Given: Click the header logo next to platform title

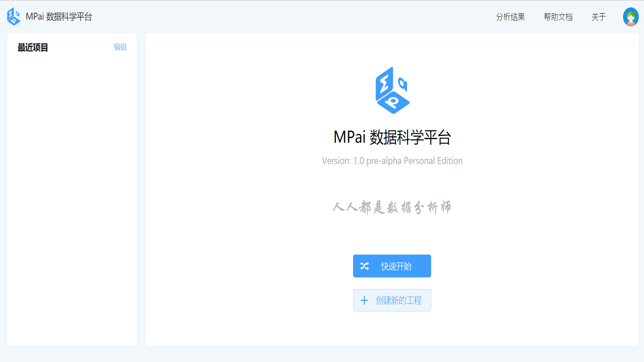Looking at the screenshot, I should (13, 16).
